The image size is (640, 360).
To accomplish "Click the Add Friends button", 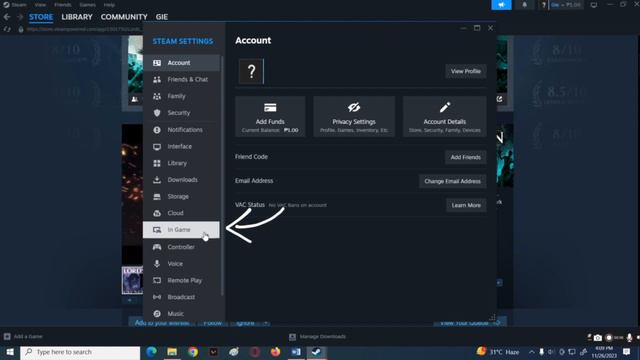I will (x=465, y=157).
